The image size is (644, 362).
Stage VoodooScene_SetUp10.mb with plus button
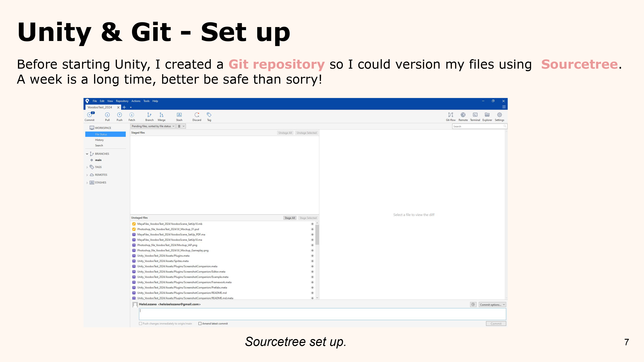click(x=312, y=224)
